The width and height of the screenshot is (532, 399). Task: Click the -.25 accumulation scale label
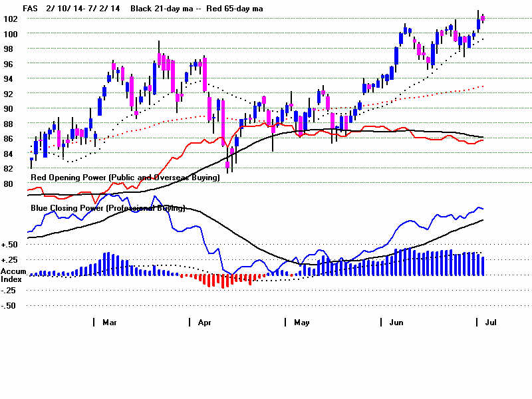[8, 291]
